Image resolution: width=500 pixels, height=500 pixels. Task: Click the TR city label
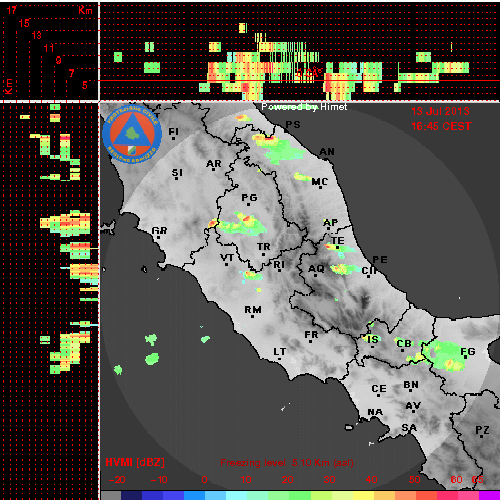(264, 247)
